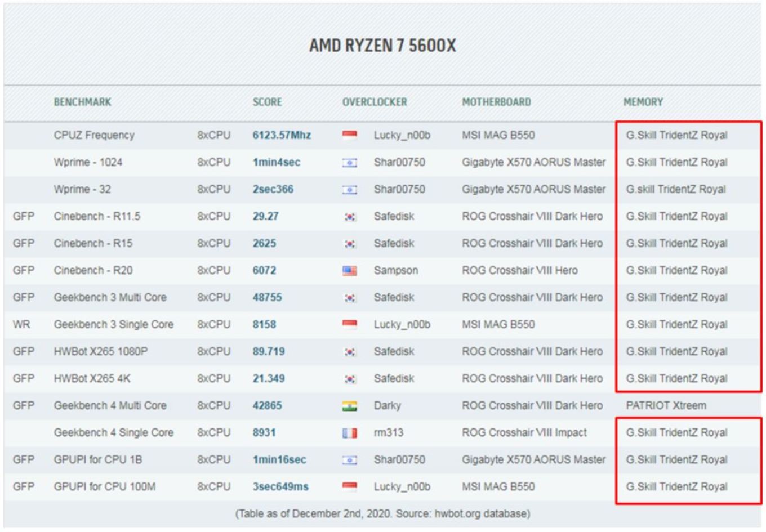This screenshot has width=766, height=532.
Task: Click the Israel flag in the Wprime - 1024 row
Action: pos(350,162)
